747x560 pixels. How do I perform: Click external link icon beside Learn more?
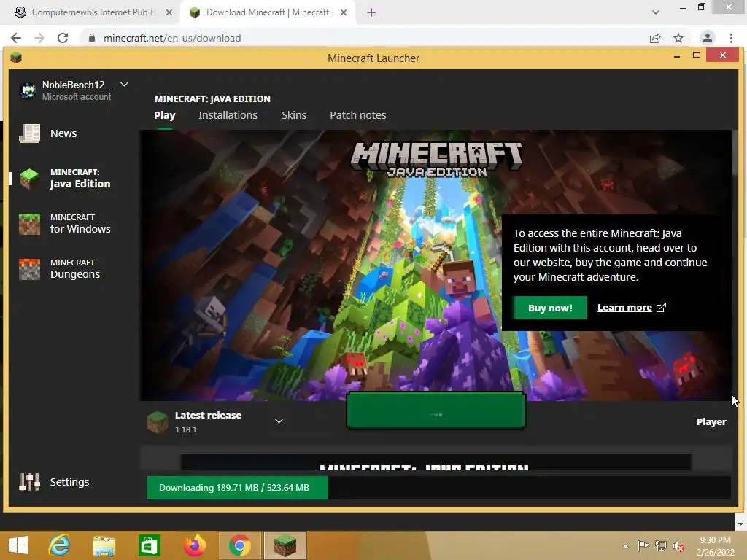tap(661, 308)
